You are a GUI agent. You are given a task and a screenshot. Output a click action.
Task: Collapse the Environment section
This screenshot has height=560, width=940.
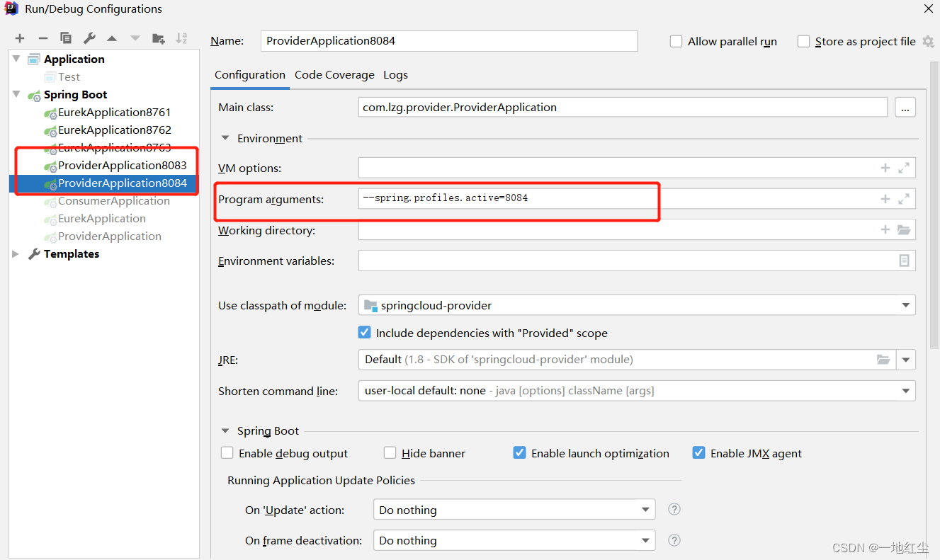click(225, 138)
